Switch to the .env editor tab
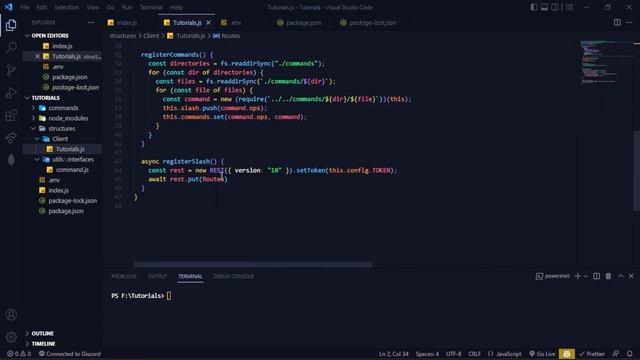The width and height of the screenshot is (640, 360). [x=236, y=22]
